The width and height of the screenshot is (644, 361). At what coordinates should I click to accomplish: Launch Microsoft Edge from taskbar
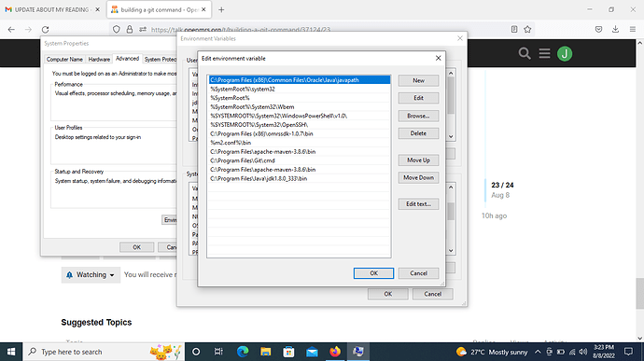(x=243, y=352)
